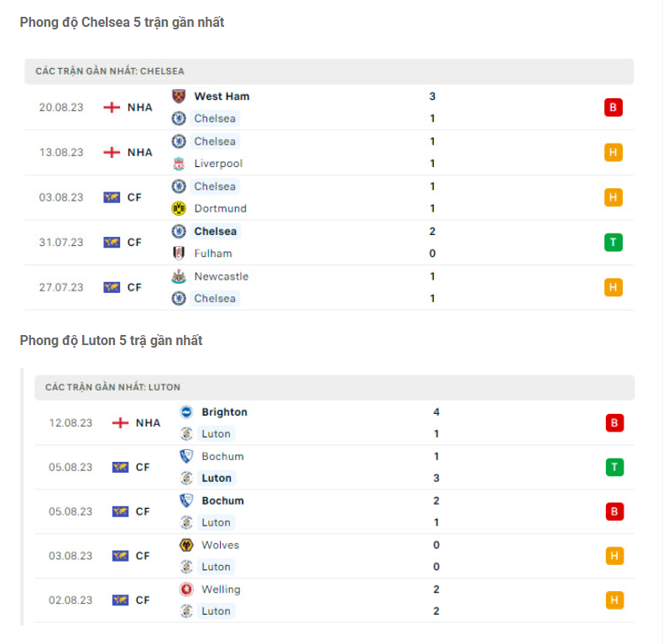The image size is (663, 644).
Task: Click the orange H badge for Liverpool match
Action: coord(613,153)
